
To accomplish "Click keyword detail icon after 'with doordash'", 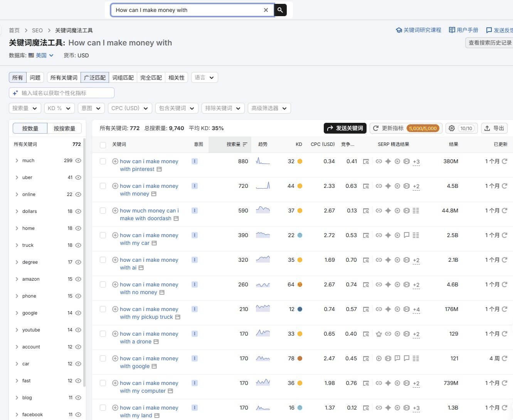I will point(176,218).
